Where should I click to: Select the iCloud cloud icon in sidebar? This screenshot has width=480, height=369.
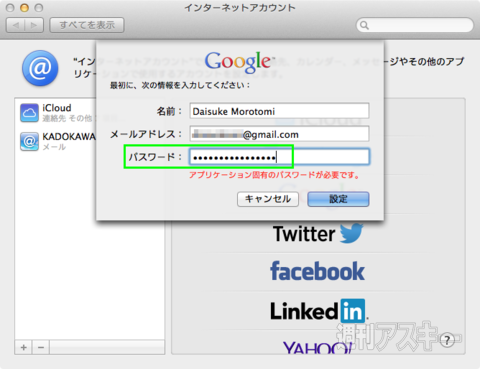(x=29, y=113)
